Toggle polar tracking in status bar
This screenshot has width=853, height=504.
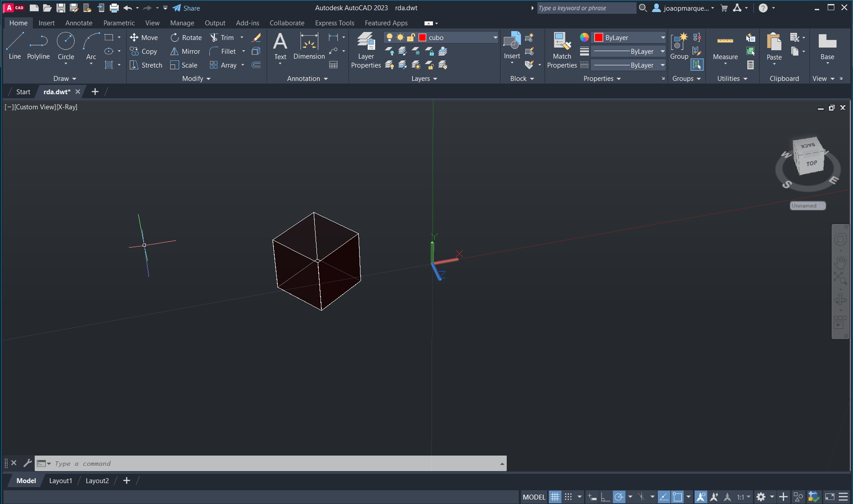pyautogui.click(x=619, y=497)
